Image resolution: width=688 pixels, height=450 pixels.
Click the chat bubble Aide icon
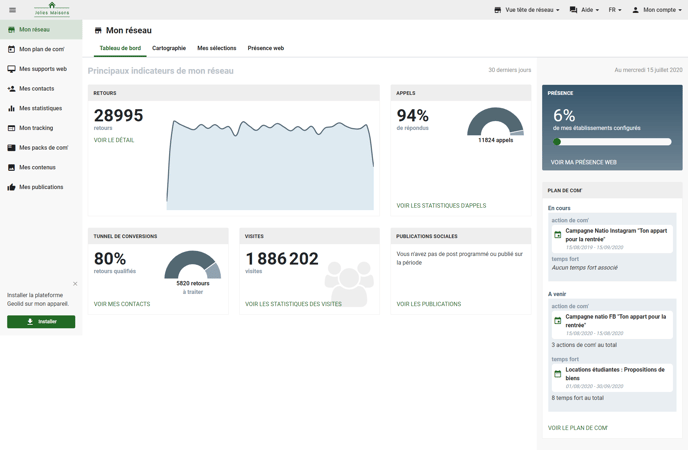click(573, 10)
